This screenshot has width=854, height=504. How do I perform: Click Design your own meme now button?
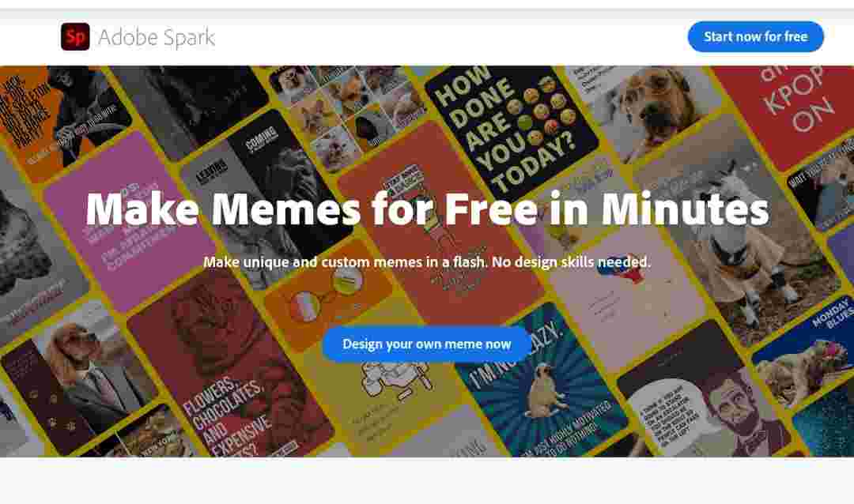click(x=426, y=344)
